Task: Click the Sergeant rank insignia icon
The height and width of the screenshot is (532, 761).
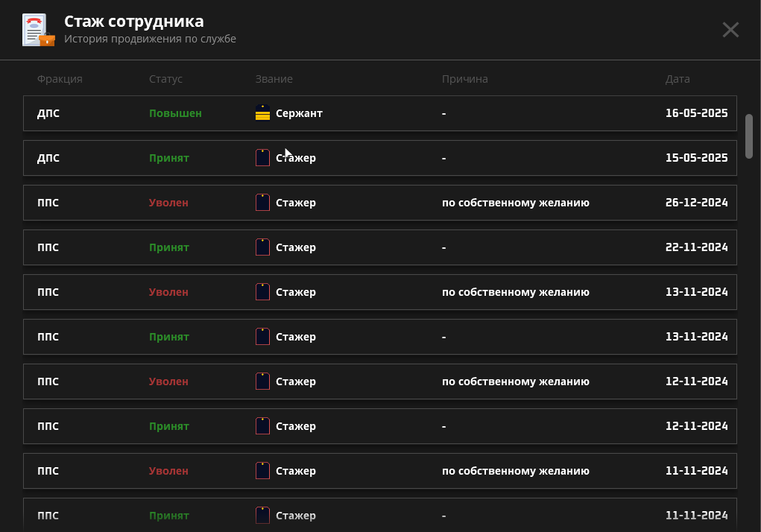Action: tap(262, 113)
